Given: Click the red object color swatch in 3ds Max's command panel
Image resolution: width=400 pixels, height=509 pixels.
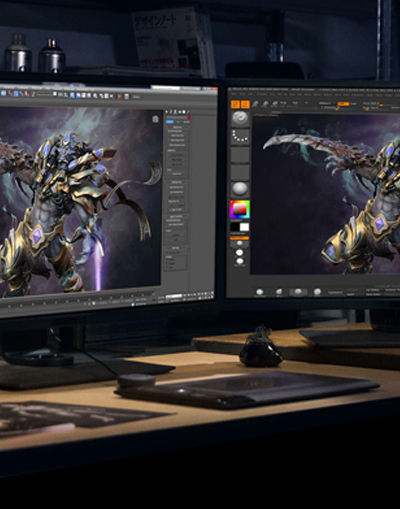Looking at the screenshot, I should click(x=189, y=117).
